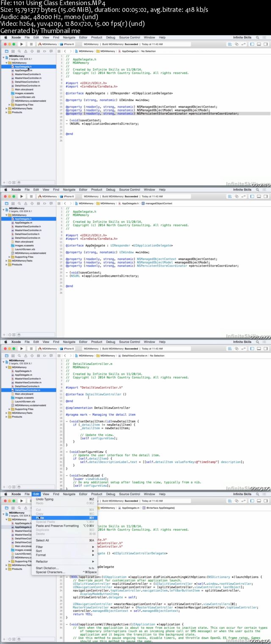
Task: Toggle utilities pane button in second frame toolbar
Action: pos(265,196)
